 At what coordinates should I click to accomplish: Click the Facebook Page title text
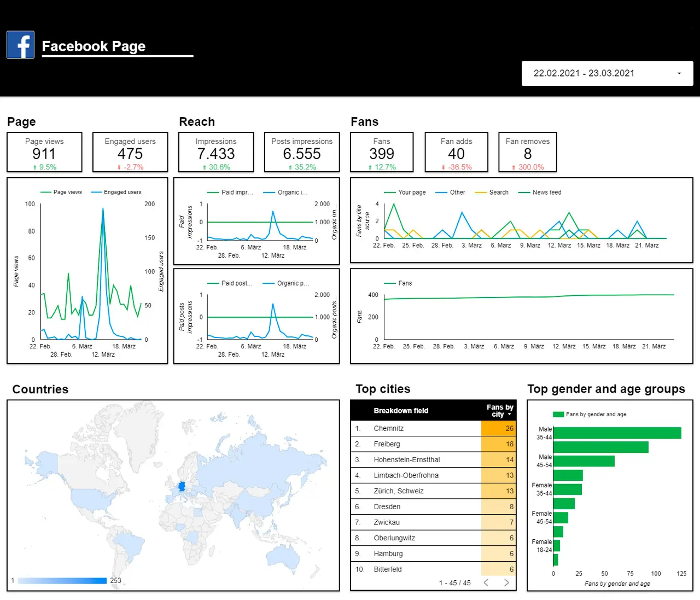[94, 46]
